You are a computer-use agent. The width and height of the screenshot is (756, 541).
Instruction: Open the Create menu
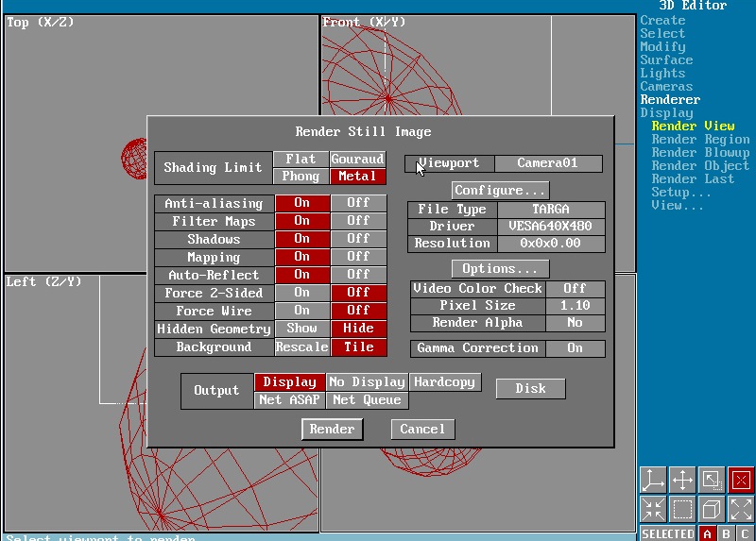click(663, 20)
